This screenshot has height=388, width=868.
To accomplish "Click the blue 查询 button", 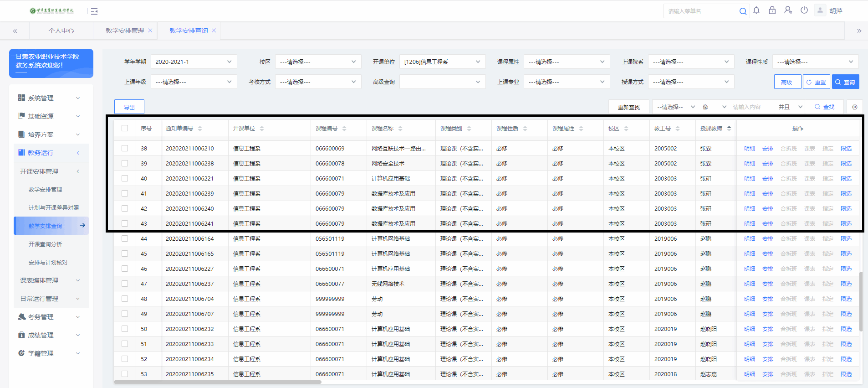I will pyautogui.click(x=845, y=82).
